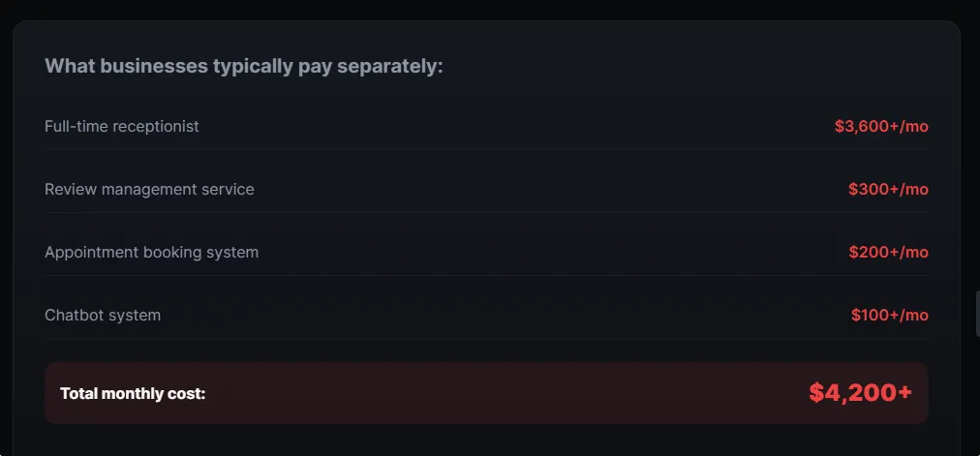Click the $300+/mo price
This screenshot has height=456, width=980.
pyautogui.click(x=888, y=189)
